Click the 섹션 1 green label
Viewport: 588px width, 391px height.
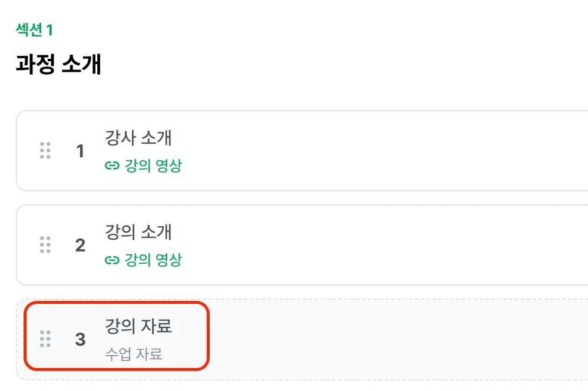click(35, 29)
